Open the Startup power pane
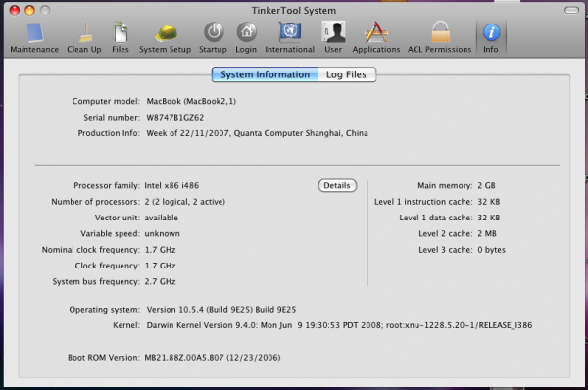The height and width of the screenshot is (390, 588). (213, 38)
